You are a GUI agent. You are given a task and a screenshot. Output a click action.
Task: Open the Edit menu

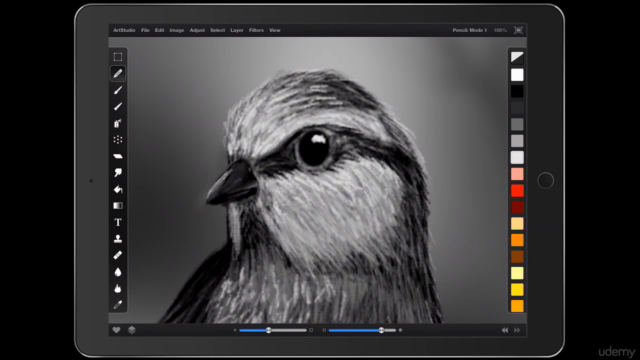tap(159, 30)
